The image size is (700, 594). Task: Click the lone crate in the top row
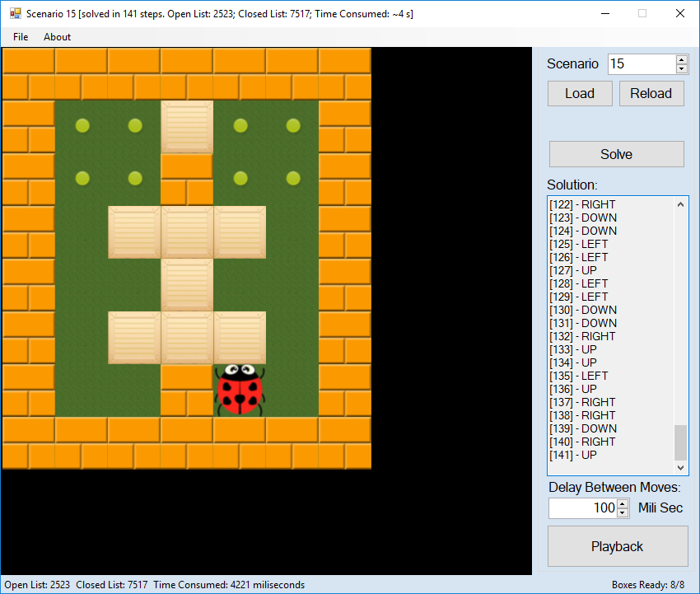pos(187,127)
